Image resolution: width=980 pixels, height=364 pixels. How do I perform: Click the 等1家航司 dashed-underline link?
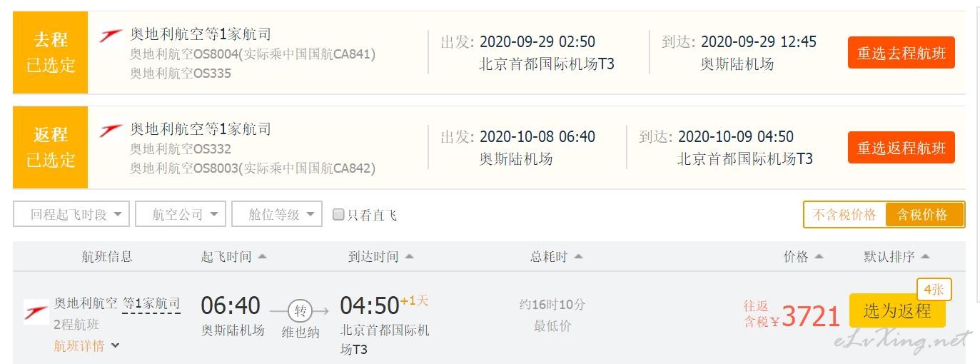tap(151, 304)
